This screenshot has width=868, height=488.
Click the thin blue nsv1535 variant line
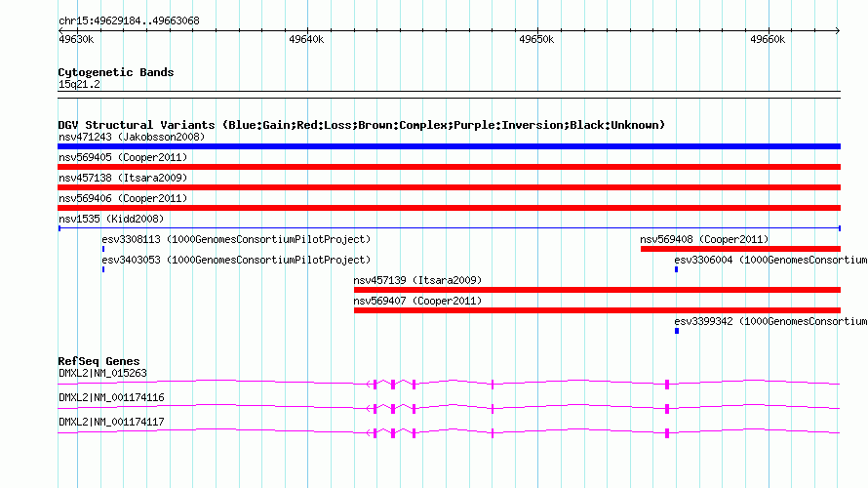click(x=449, y=228)
